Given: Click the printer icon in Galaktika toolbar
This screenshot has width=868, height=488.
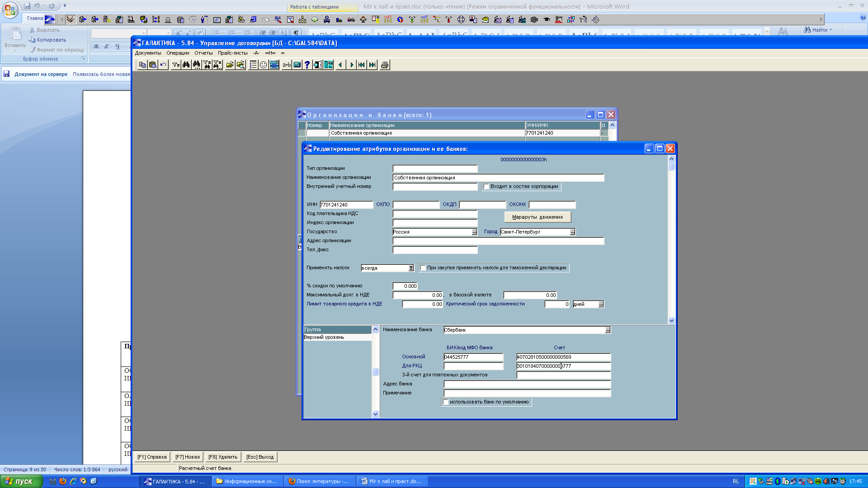Looking at the screenshot, I should pos(385,65).
